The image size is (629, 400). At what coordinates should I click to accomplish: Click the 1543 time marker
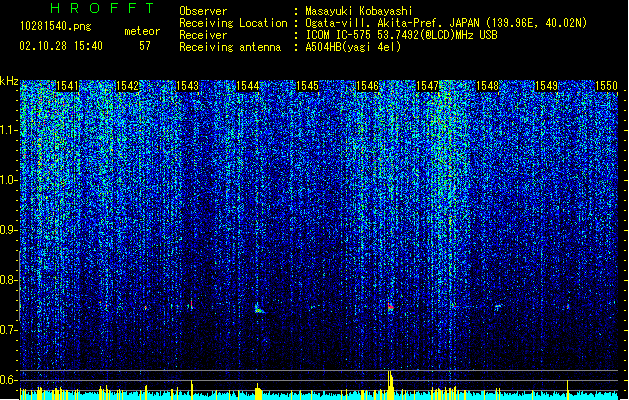[187, 86]
